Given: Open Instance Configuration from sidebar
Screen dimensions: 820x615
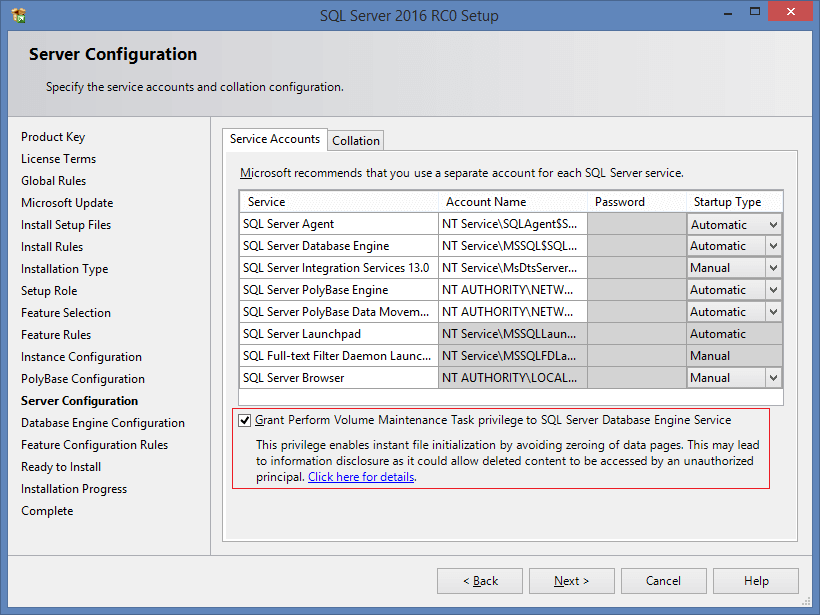Looking at the screenshot, I should tap(80, 356).
